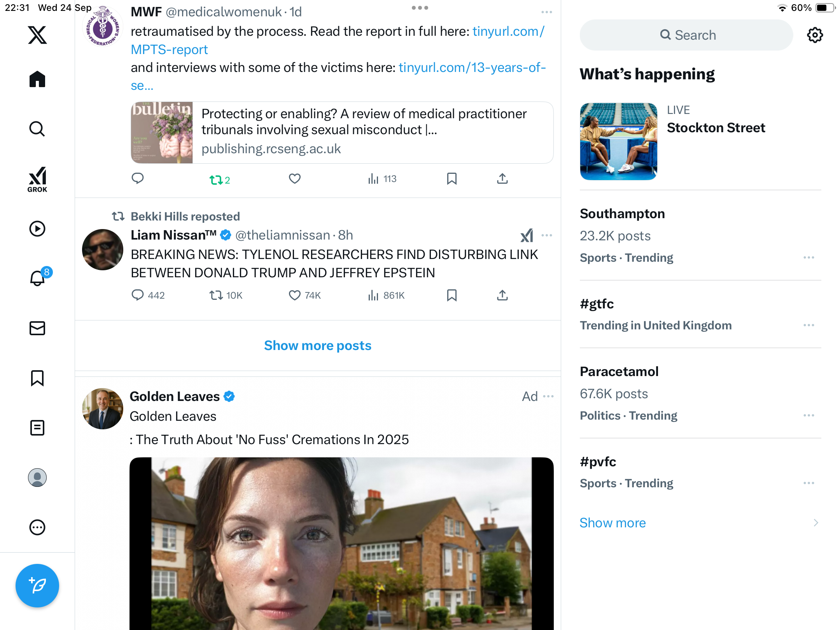Bookmark the MWF post
The height and width of the screenshot is (630, 840).
pyautogui.click(x=451, y=179)
